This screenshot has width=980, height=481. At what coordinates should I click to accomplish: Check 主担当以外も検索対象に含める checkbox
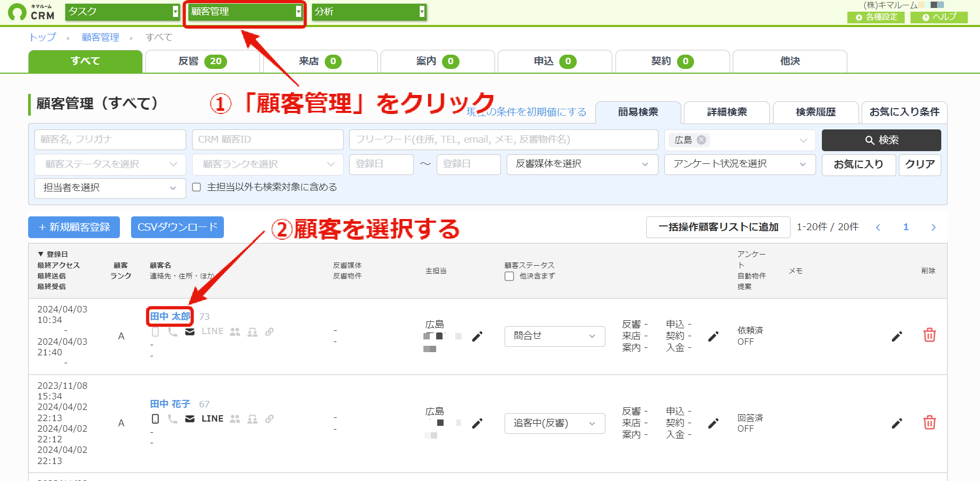coord(196,187)
